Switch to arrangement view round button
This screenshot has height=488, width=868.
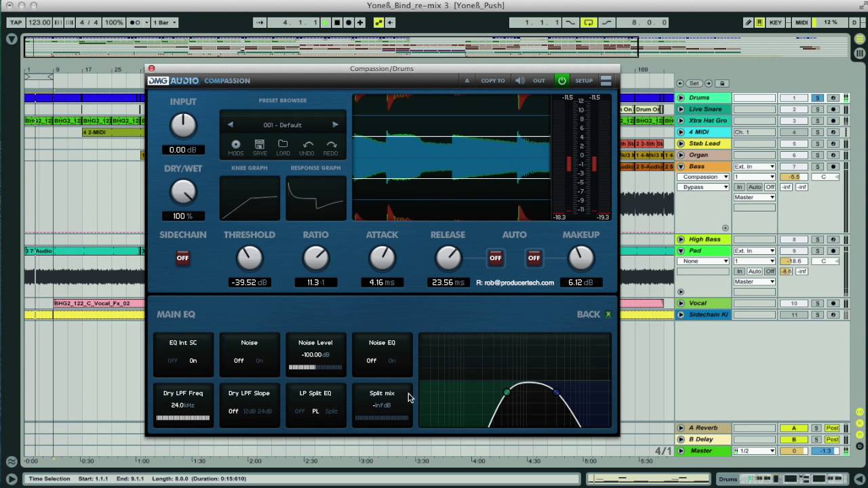click(x=859, y=41)
